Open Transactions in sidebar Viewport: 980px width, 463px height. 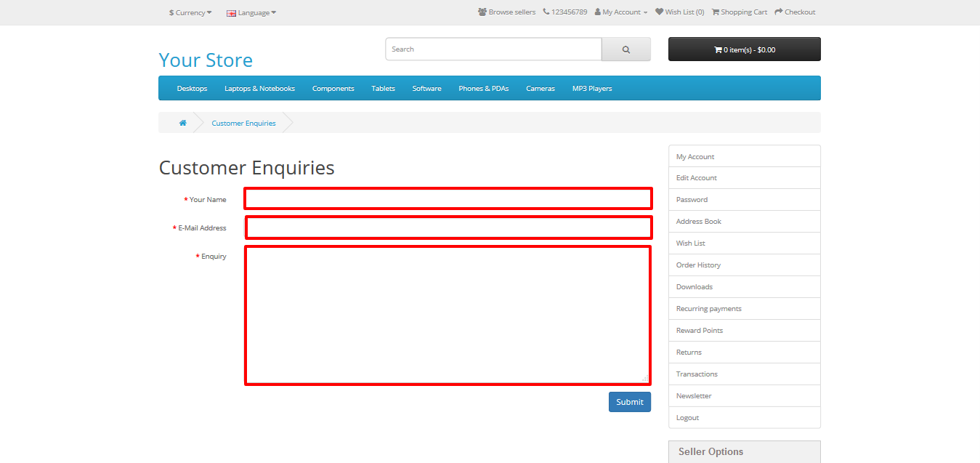tap(745, 374)
